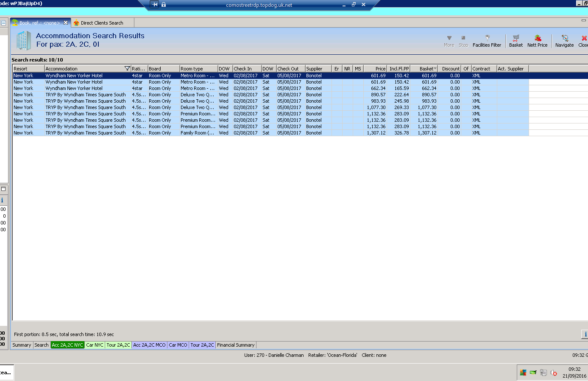Viewport: 588px width, 381px height.
Task: Collapse the top left side panel
Action: [3, 23]
